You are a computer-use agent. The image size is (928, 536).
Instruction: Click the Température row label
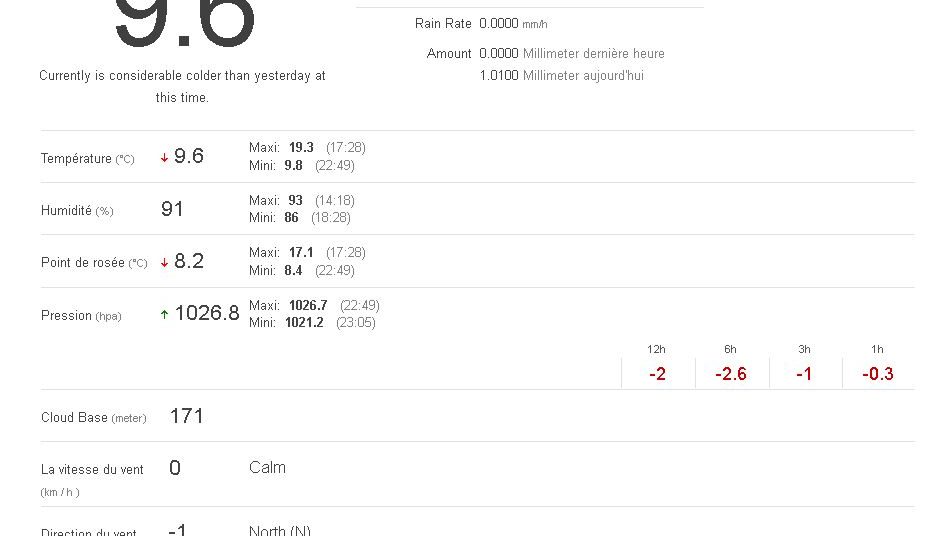tap(77, 158)
